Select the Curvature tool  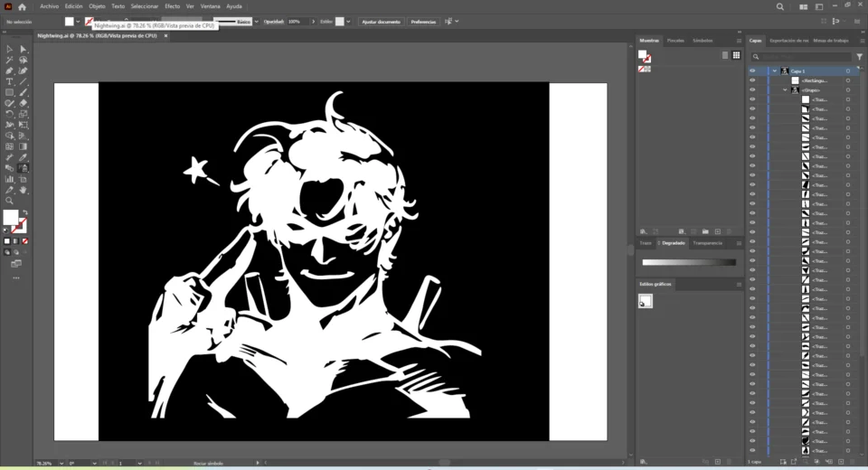pos(24,70)
